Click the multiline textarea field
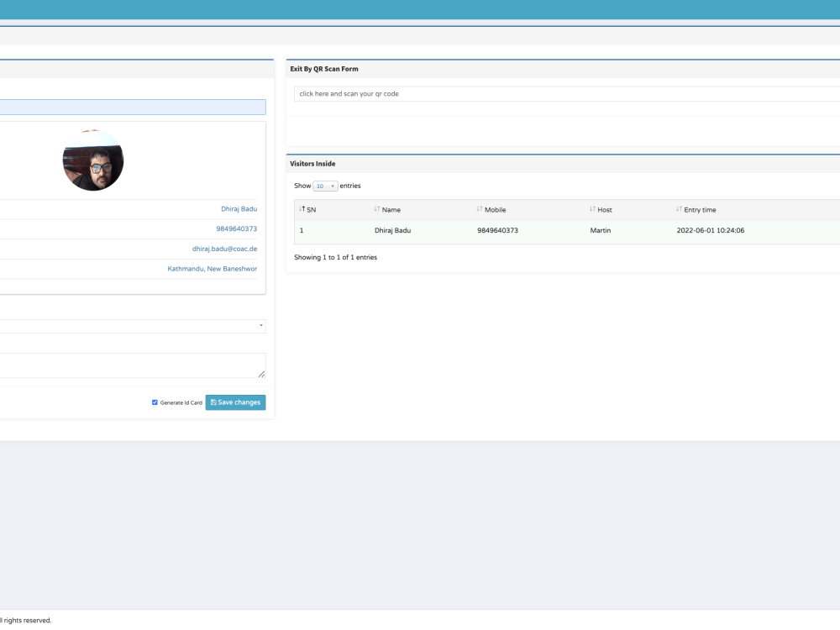 click(133, 365)
